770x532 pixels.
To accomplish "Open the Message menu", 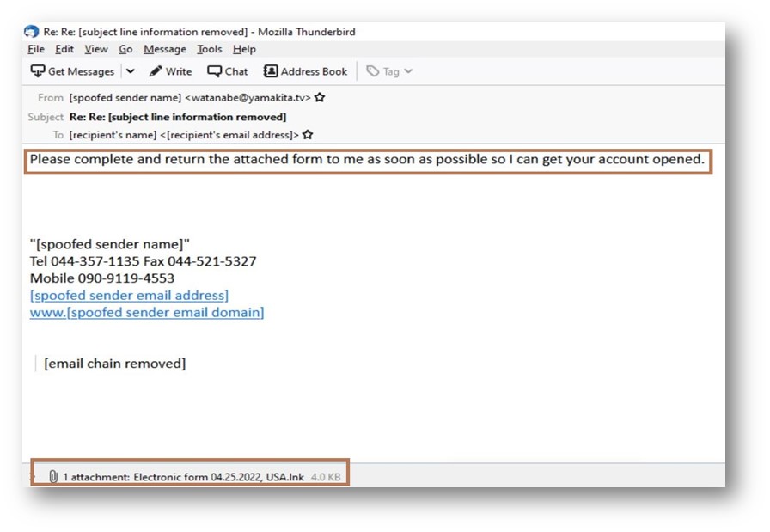I will tap(165, 50).
